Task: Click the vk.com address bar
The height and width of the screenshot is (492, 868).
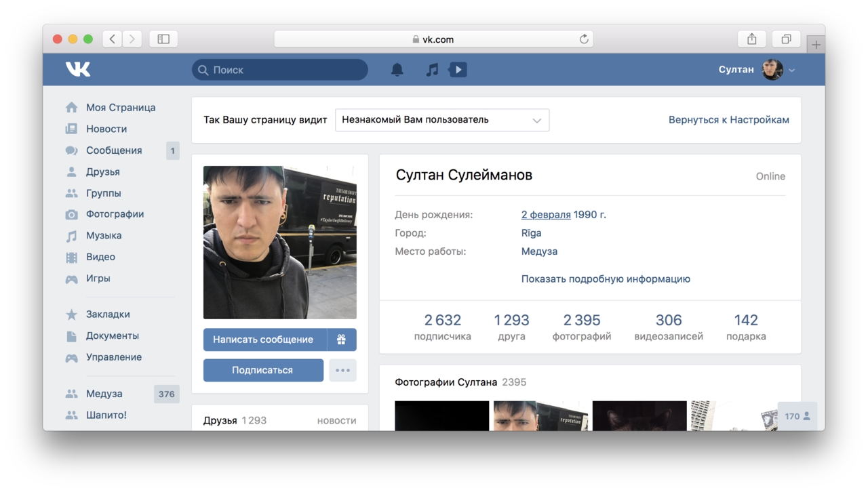Action: click(x=434, y=39)
